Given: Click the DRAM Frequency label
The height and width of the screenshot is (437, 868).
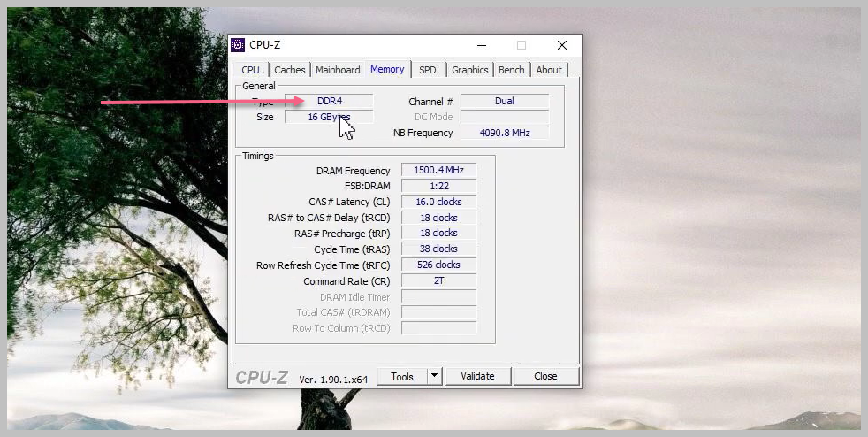Looking at the screenshot, I should point(354,171).
